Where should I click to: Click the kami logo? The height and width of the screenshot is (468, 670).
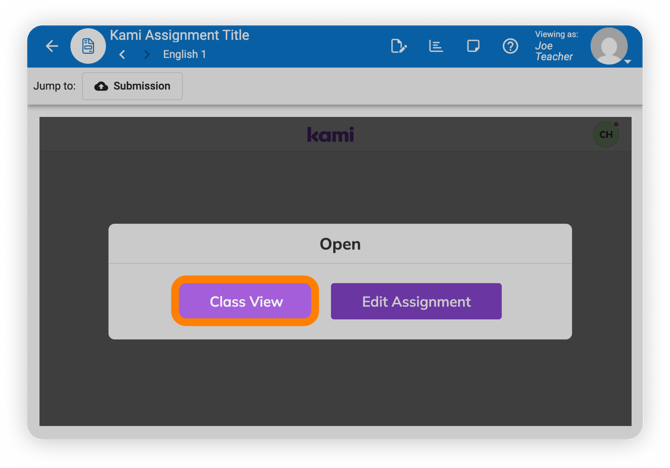[330, 134]
